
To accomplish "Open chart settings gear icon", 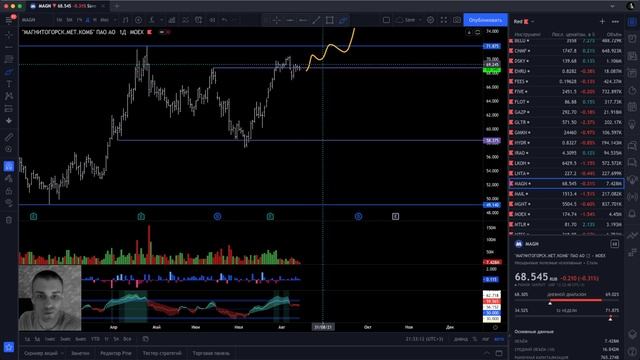I will 430,20.
